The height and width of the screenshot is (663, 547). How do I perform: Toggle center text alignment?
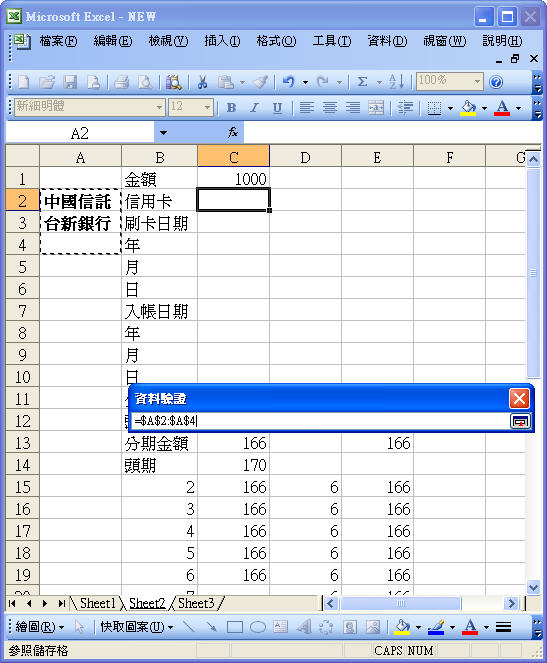pos(330,107)
